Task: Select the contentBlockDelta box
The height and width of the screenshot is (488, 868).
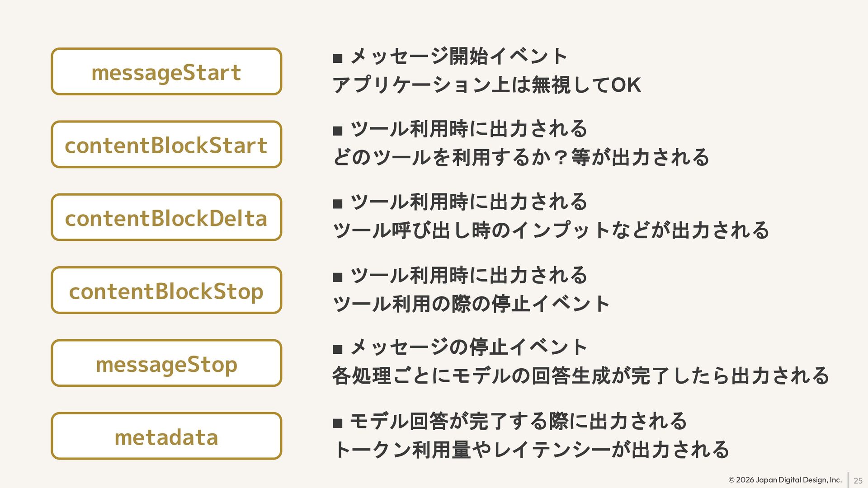Action: [x=166, y=218]
